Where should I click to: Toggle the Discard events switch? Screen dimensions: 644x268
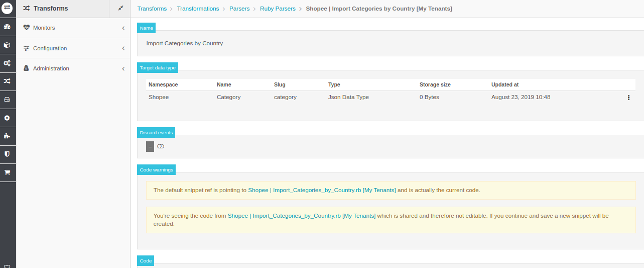161,146
